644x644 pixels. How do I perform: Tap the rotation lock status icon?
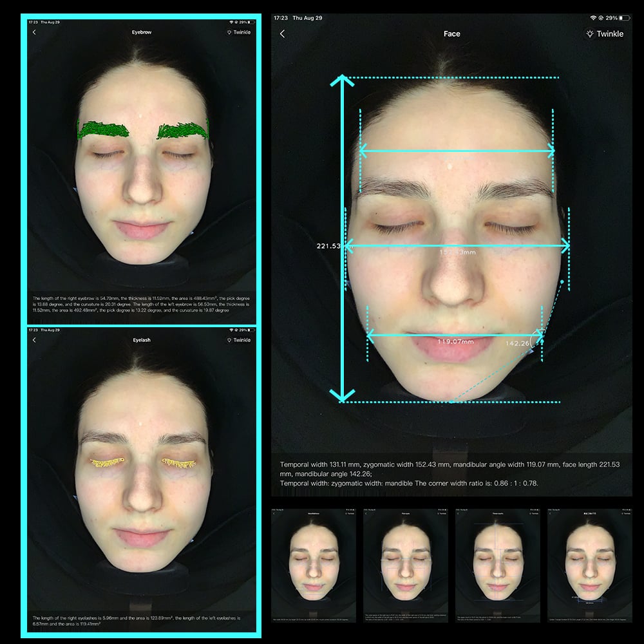pyautogui.click(x=601, y=17)
